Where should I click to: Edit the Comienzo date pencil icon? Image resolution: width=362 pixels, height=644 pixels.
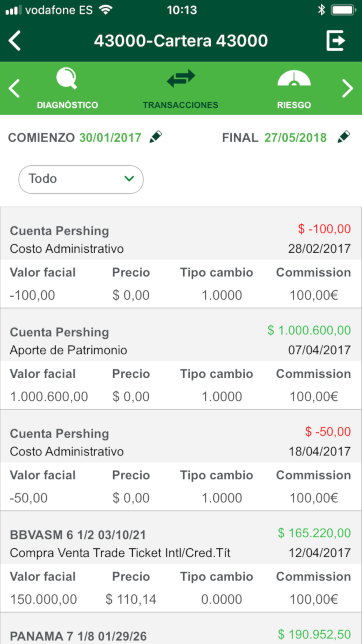(156, 137)
